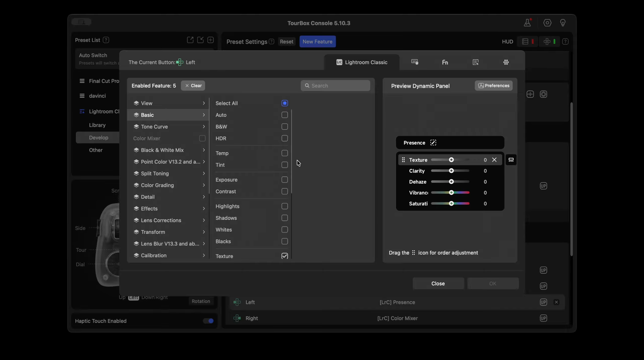Click the Close button
Viewport: 644px width, 360px height.
coord(438,283)
